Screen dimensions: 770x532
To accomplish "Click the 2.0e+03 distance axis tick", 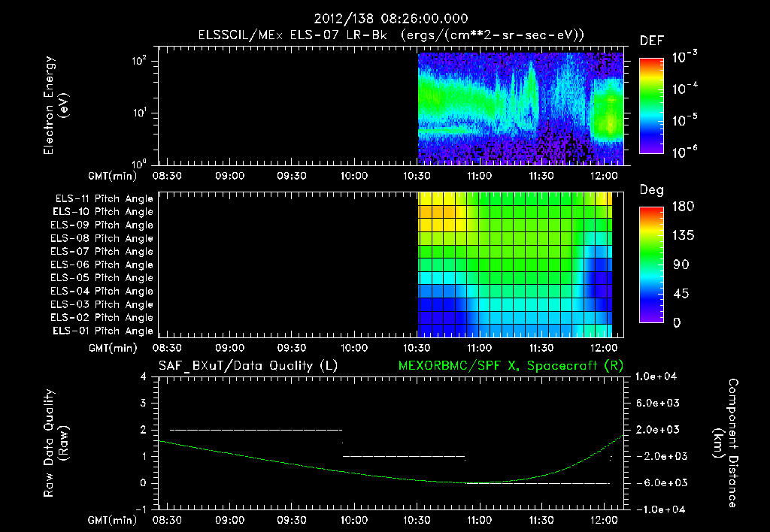I will [x=658, y=429].
